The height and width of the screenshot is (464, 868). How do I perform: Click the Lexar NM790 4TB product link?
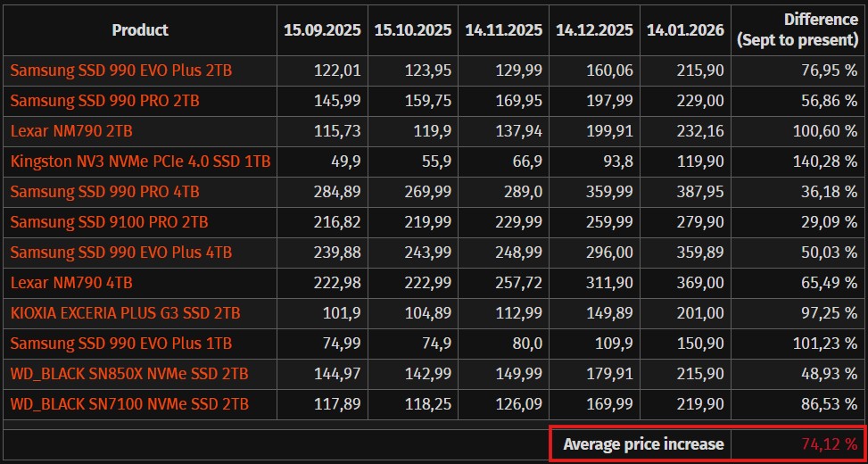pyautogui.click(x=71, y=283)
